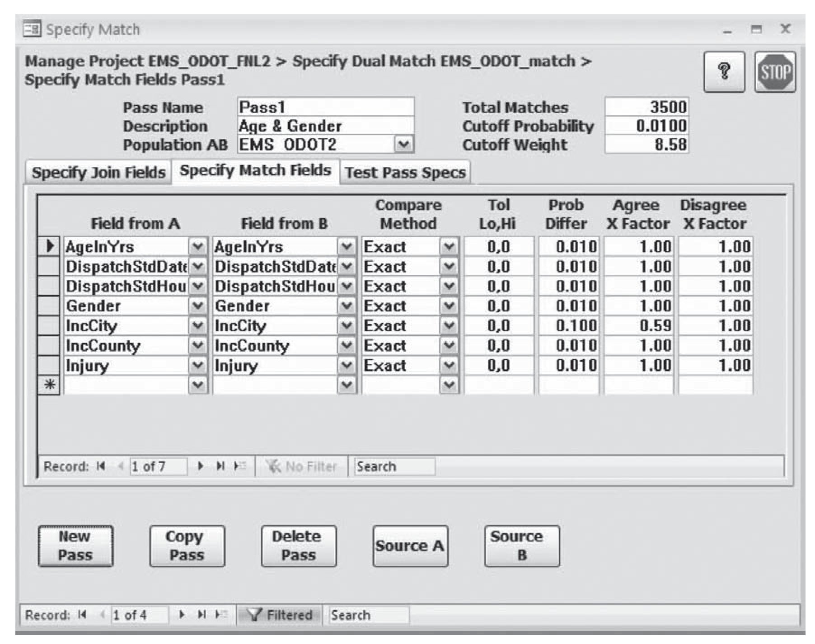Image resolution: width=815 pixels, height=644 pixels.
Task: Click the New Pass button
Action: click(75, 545)
